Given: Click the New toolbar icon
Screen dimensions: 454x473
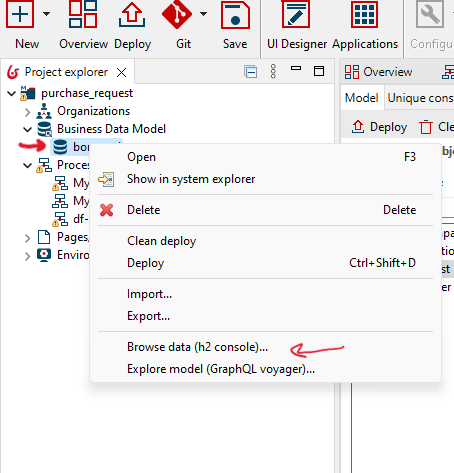Looking at the screenshot, I should point(20,14).
